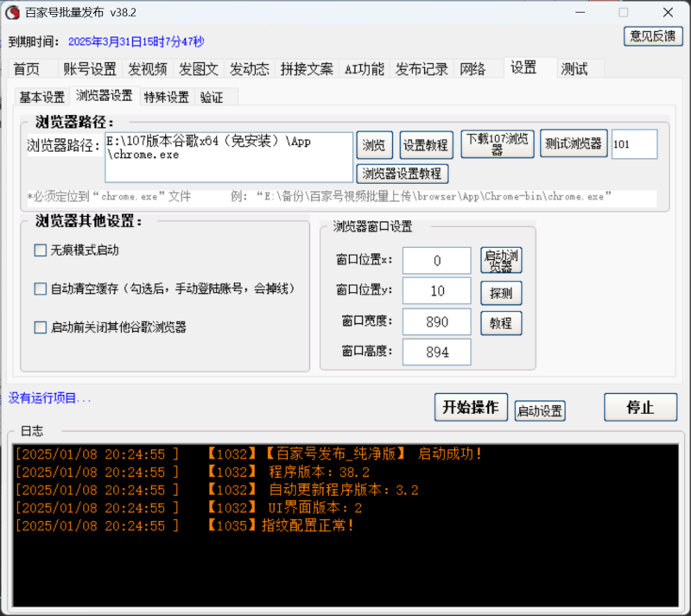
Task: Click 探测 to detect window position
Action: (501, 293)
